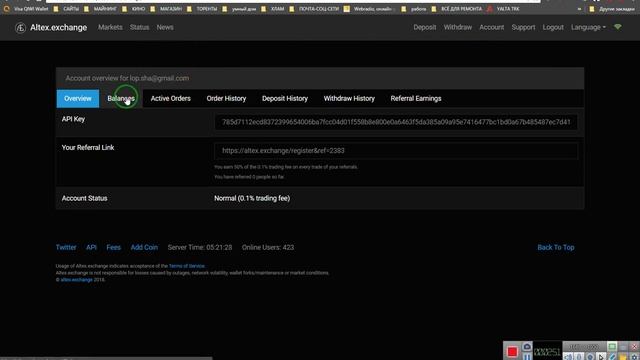640x360 pixels.
Task: Open the Visa QIWI Wallet bookmark
Action: [x=27, y=9]
